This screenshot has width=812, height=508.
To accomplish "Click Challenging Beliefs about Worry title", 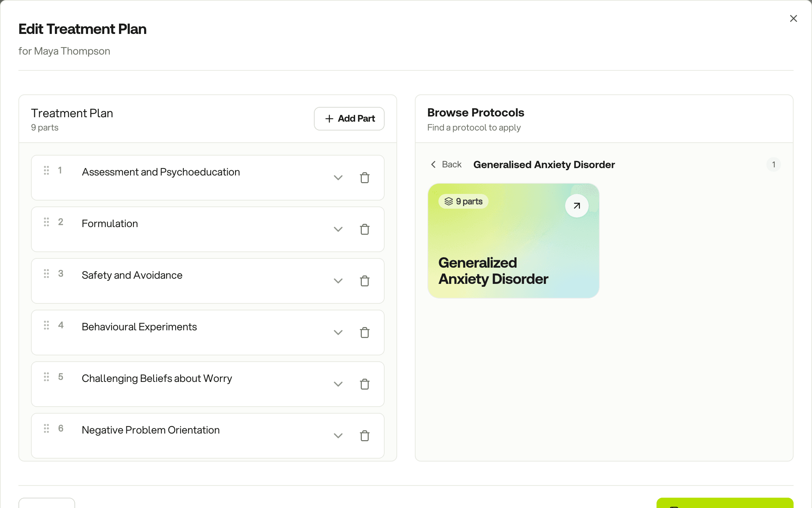I will (x=157, y=378).
